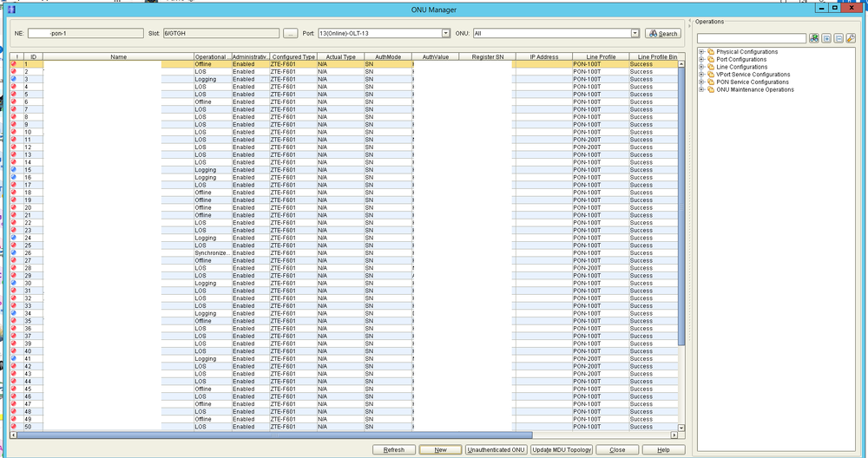The width and height of the screenshot is (868, 458).
Task: Expand the Line Configurations tree node
Action: [x=701, y=67]
